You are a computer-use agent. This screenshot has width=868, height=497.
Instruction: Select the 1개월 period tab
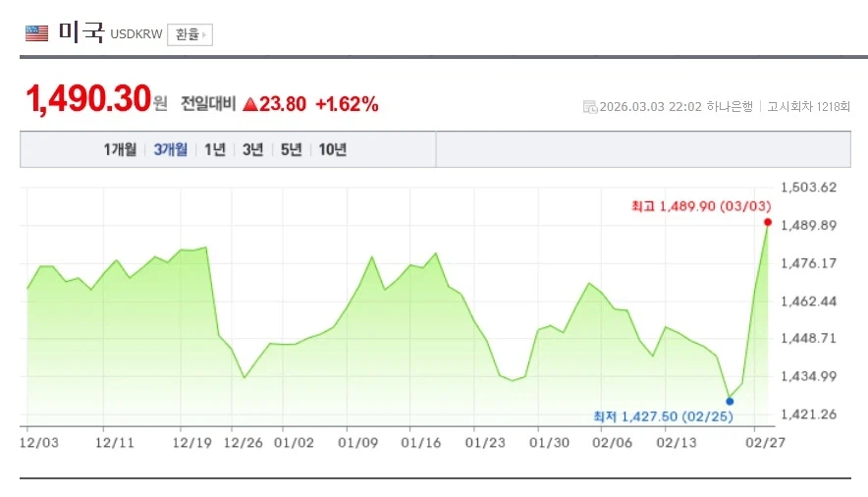coord(120,150)
